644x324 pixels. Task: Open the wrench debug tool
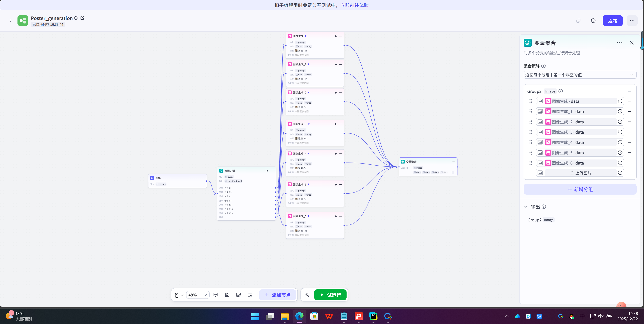(x=308, y=295)
